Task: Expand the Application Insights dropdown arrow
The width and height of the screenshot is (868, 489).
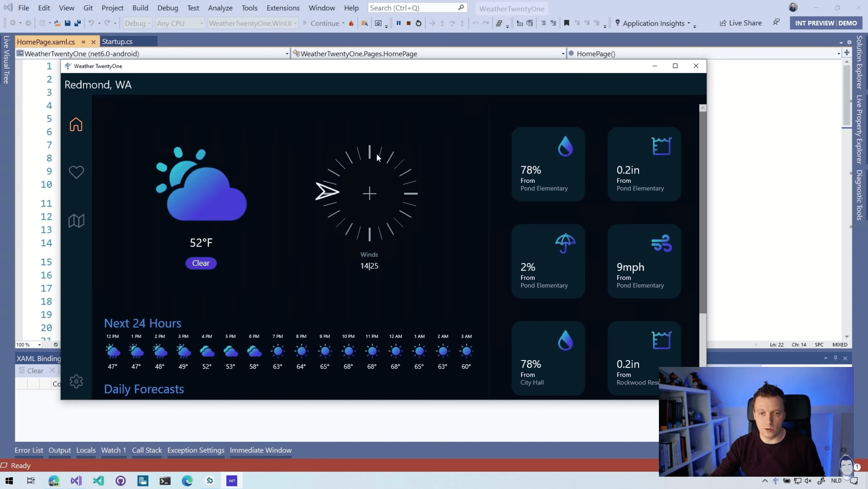Action: point(689,23)
